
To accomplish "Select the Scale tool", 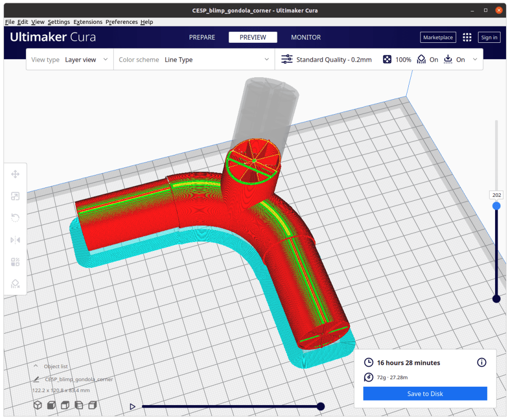I will point(15,196).
